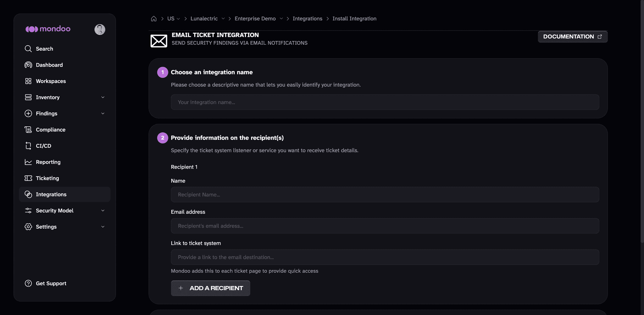Image resolution: width=644 pixels, height=315 pixels.
Task: Click the email envelope integration icon
Action: [x=159, y=41]
